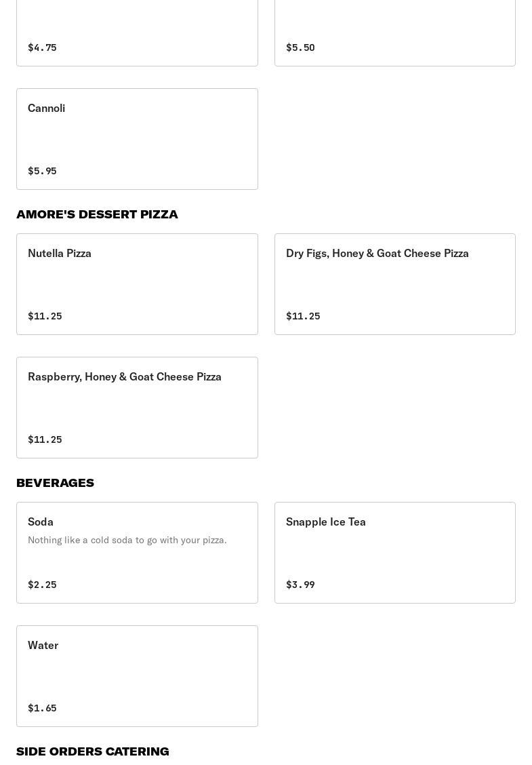Click the $2.25 Soda price
This screenshot has height=765, width=532.
(42, 585)
